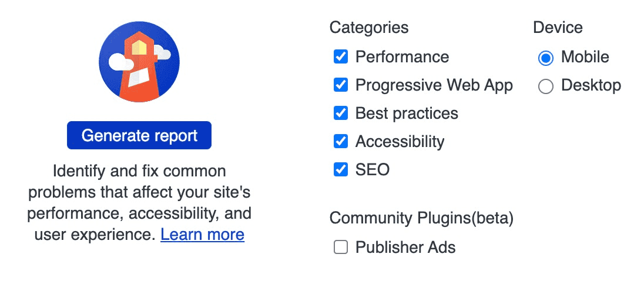Click the Accessibility label text
This screenshot has width=644, height=294.
pyautogui.click(x=400, y=142)
